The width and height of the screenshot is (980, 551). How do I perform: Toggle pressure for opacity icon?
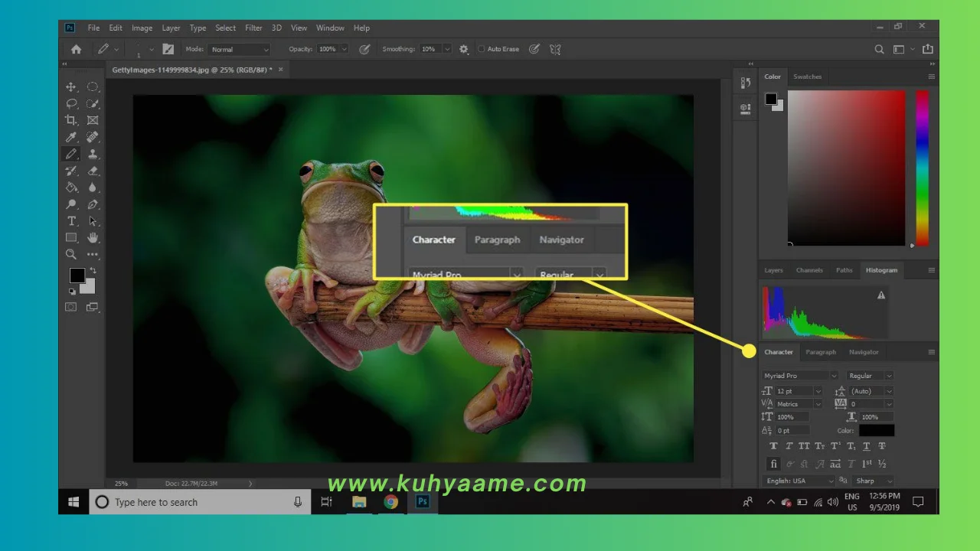coord(364,49)
